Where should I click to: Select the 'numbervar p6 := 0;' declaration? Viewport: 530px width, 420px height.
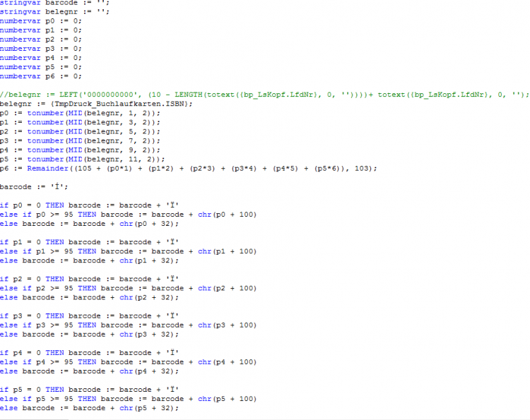click(x=40, y=76)
